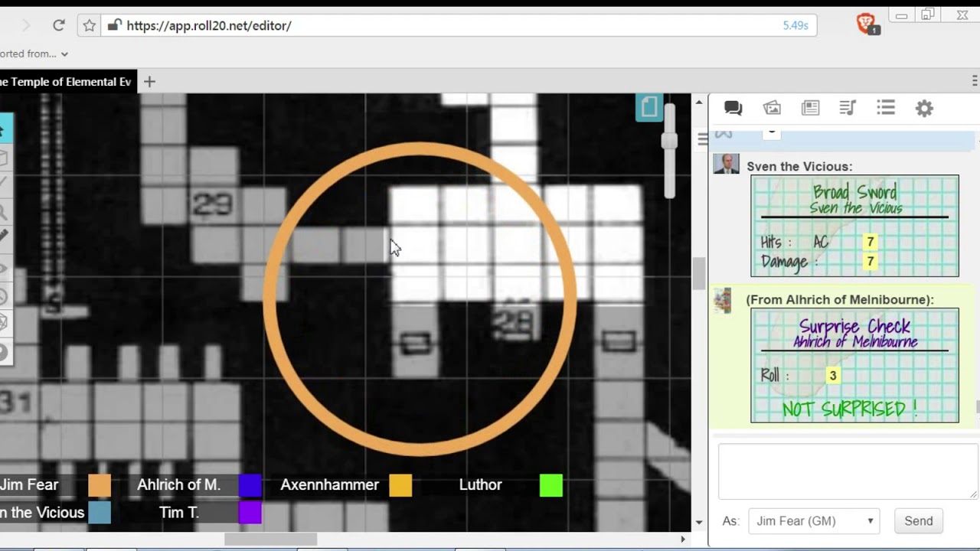Click the Surprise roll value 3
The width and height of the screenshot is (980, 551).
[833, 376]
